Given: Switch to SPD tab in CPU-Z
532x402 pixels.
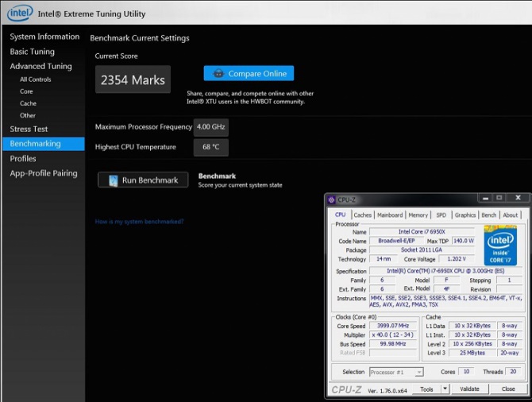Looking at the screenshot, I should tap(441, 215).
